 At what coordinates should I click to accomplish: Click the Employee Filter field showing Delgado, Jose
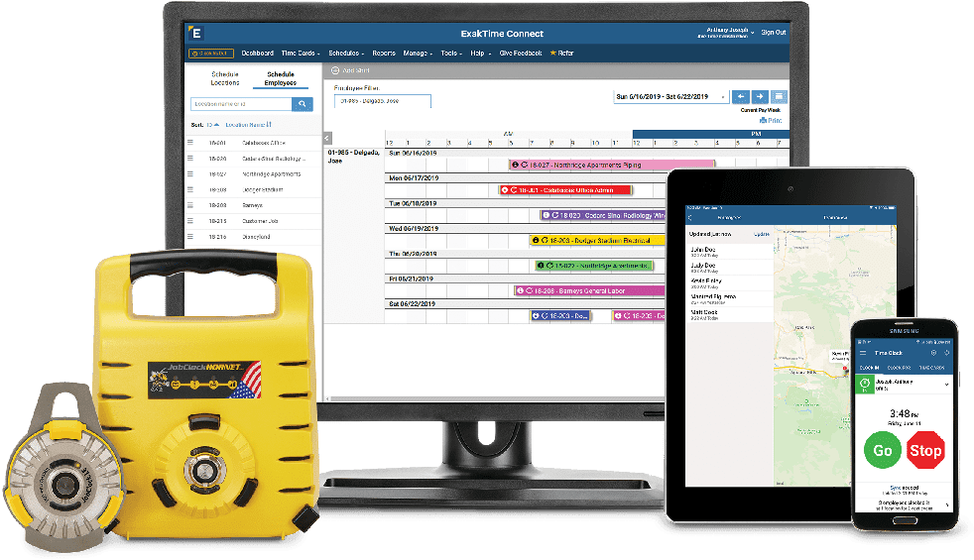pyautogui.click(x=383, y=100)
